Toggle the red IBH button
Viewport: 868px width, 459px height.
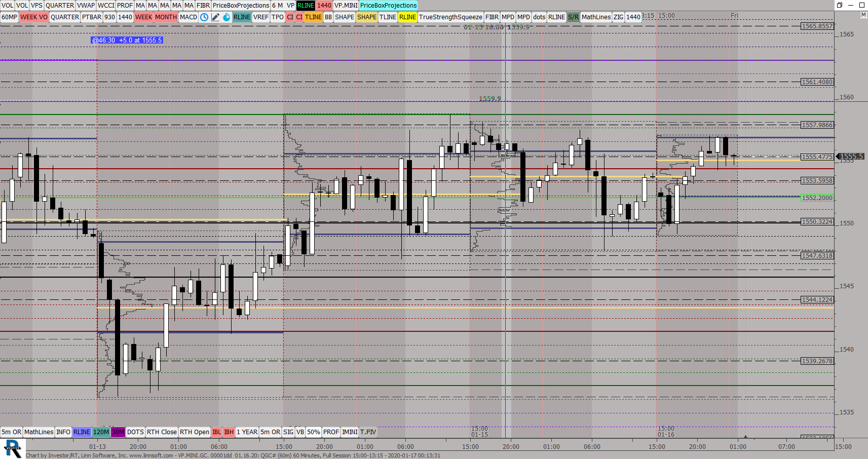[229, 432]
